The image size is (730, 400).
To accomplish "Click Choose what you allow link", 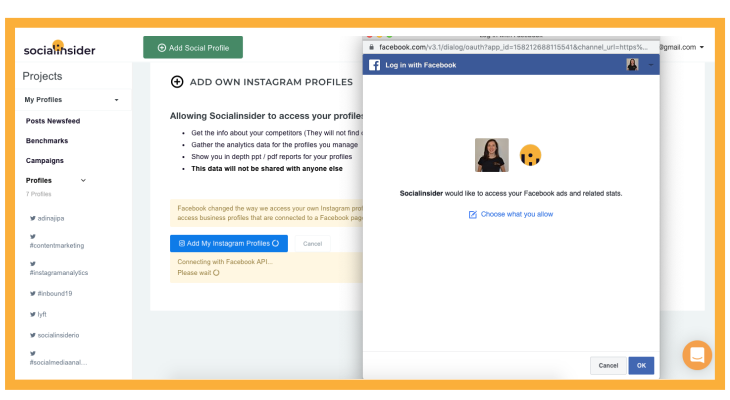I will click(x=517, y=214).
